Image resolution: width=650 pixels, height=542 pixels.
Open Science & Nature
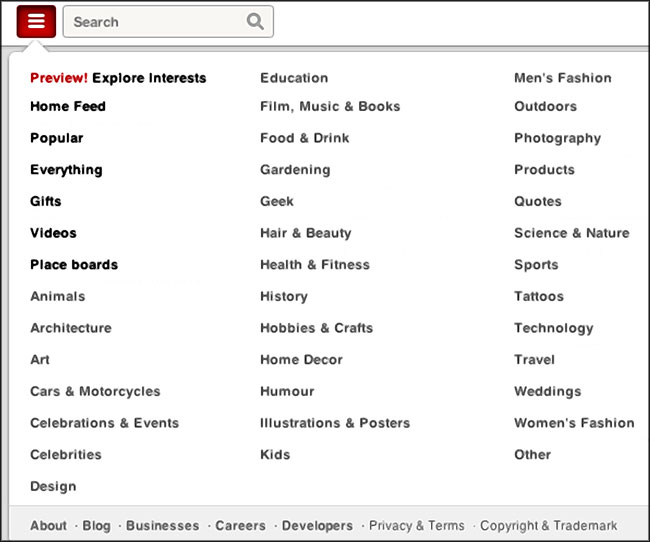pyautogui.click(x=572, y=233)
